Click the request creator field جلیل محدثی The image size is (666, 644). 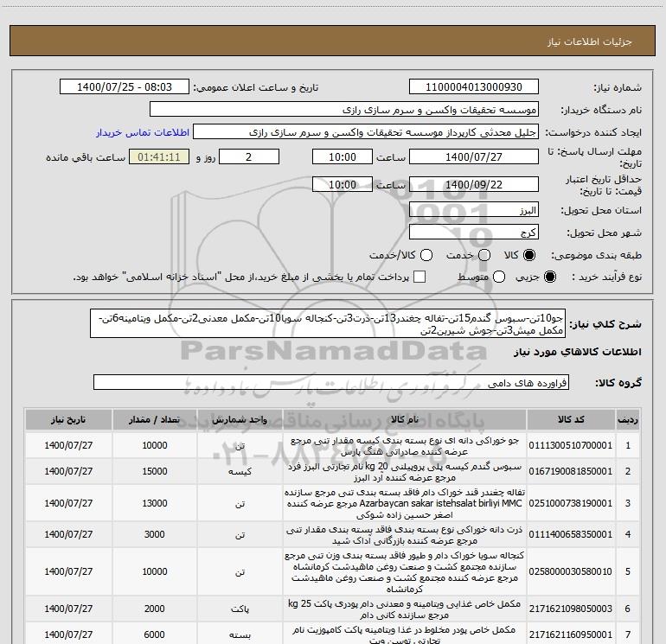(x=366, y=132)
